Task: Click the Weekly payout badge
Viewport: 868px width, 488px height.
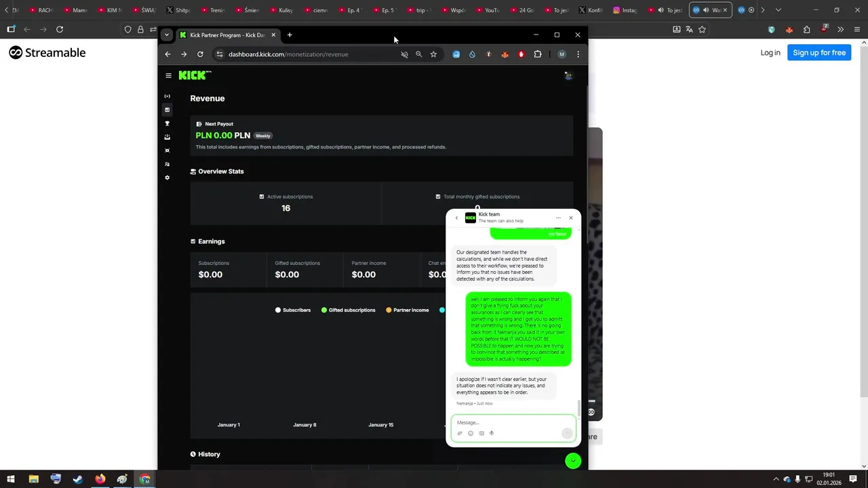Action: [263, 136]
